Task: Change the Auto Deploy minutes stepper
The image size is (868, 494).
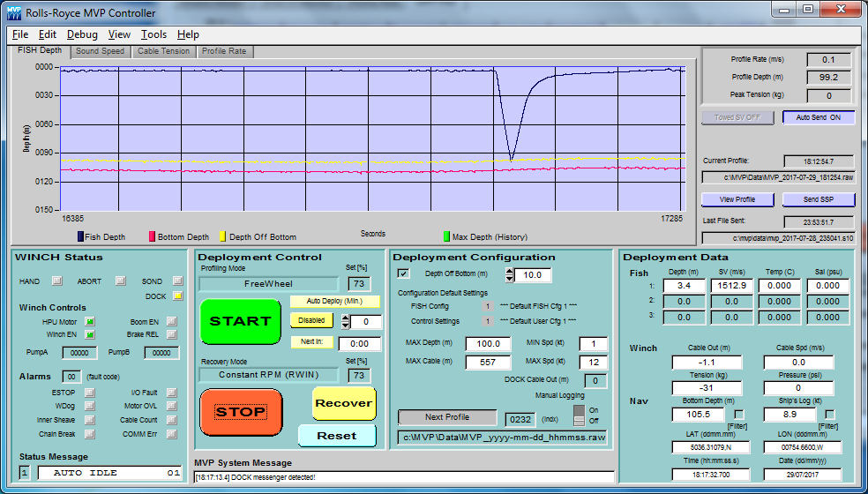Action: [345, 322]
